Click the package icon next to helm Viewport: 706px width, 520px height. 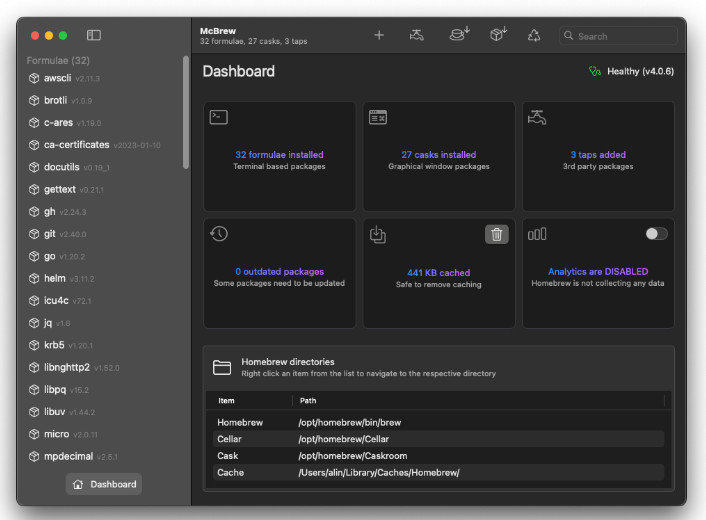tap(34, 278)
